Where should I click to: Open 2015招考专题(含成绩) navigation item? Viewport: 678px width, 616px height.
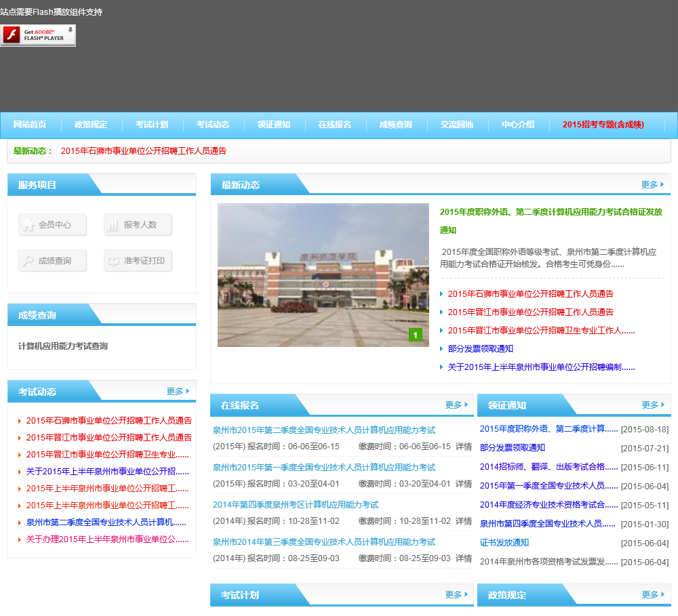[x=603, y=125]
